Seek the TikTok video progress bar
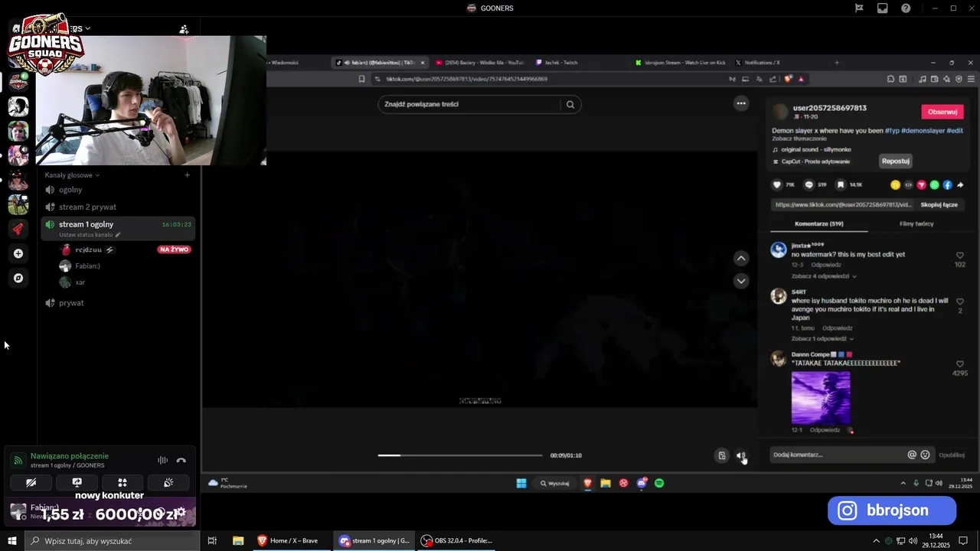This screenshot has width=980, height=551. (460, 455)
